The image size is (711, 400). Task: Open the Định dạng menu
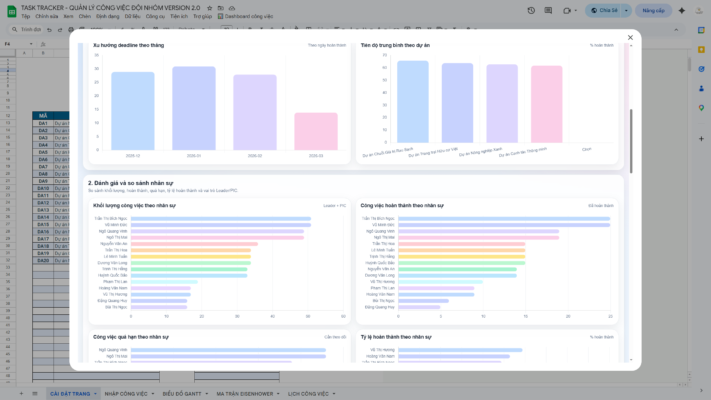107,16
